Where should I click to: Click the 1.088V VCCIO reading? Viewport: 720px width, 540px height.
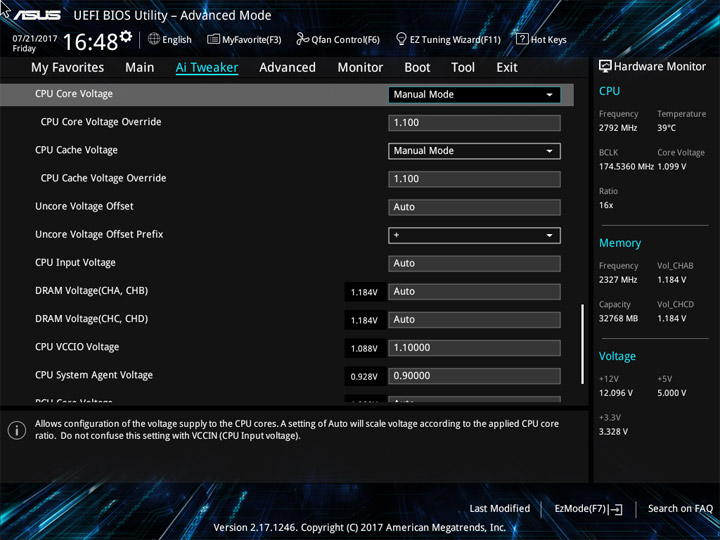(365, 349)
